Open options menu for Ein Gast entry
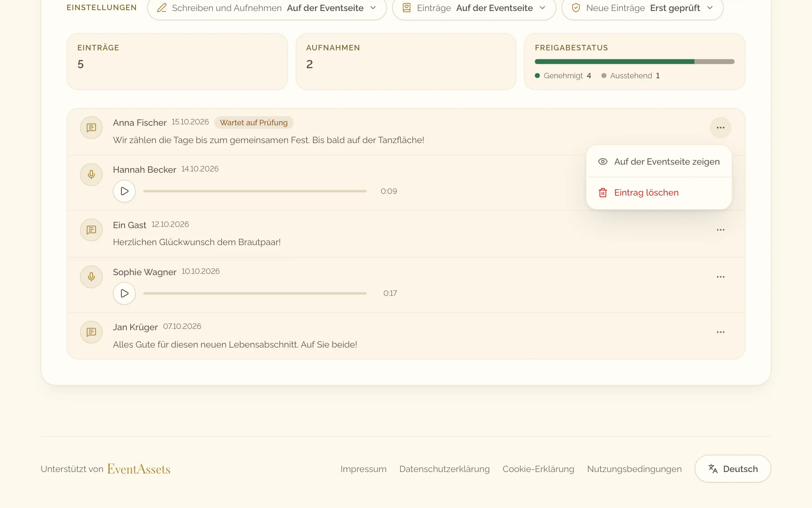Screen dimensions: 812x508 tap(720, 230)
